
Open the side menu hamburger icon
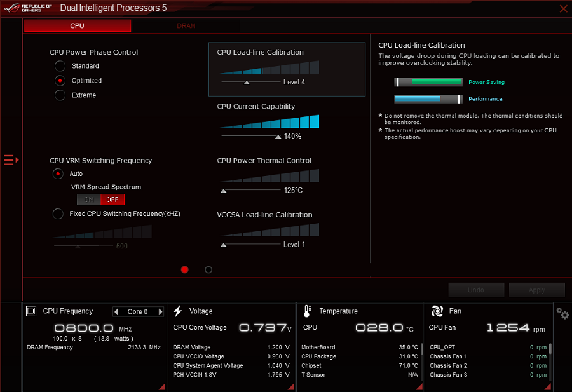pos(11,159)
